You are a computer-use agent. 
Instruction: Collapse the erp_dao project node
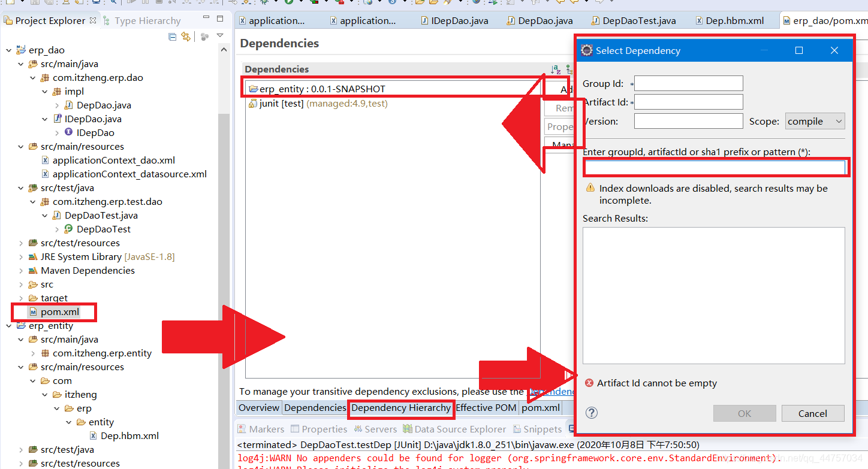coord(8,50)
